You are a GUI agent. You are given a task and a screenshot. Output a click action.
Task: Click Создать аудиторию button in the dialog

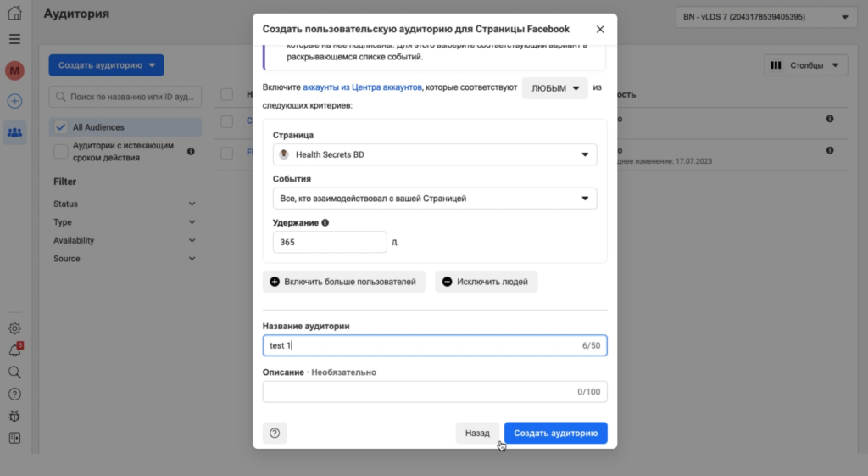pyautogui.click(x=555, y=433)
